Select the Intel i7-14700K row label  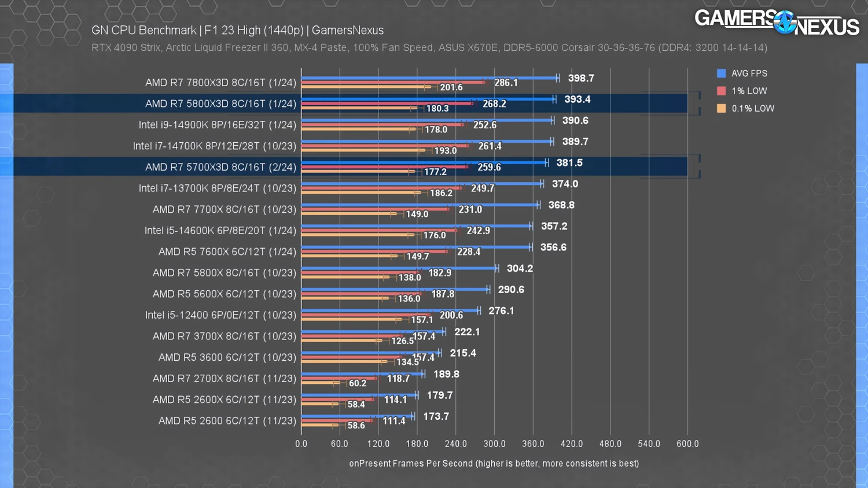coord(215,146)
